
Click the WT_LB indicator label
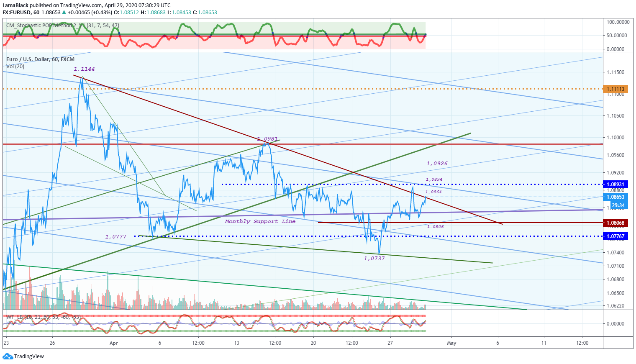coord(44,317)
